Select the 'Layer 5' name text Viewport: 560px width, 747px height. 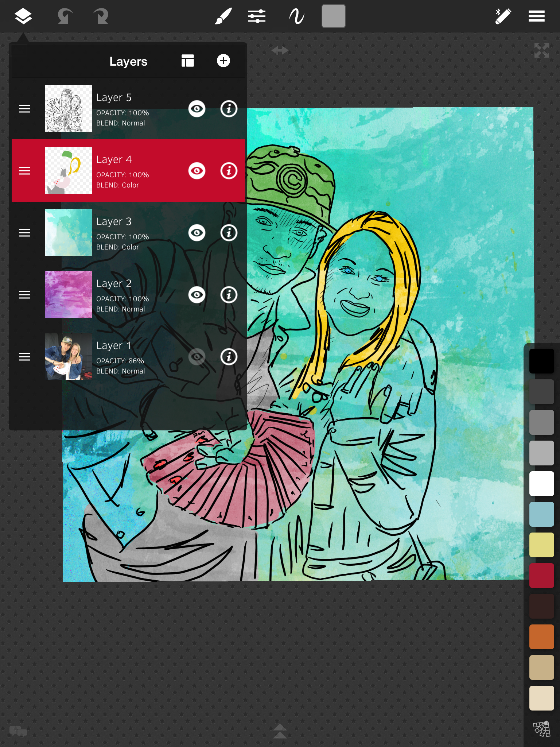[114, 98]
